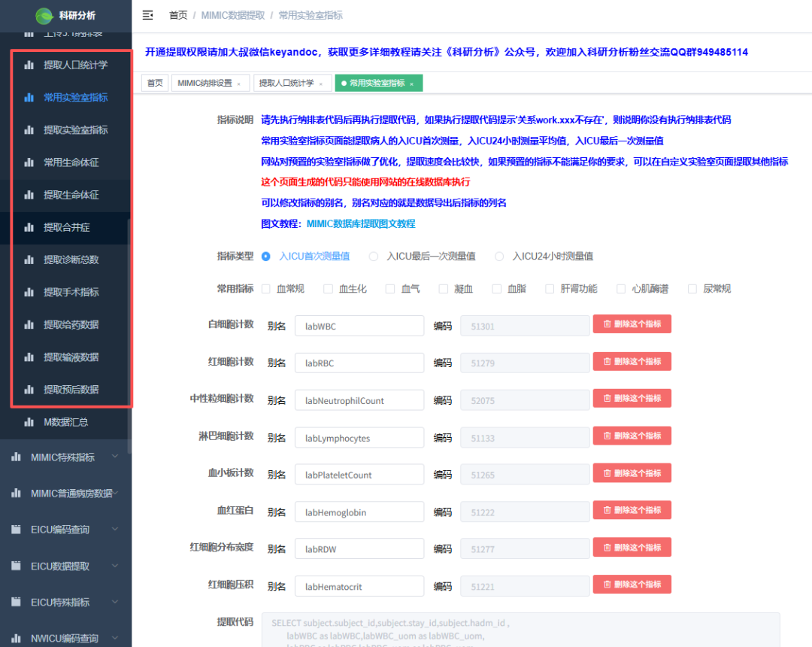Click the bar chart icon beside 提取手术指标
The height and width of the screenshot is (647, 812).
pyautogui.click(x=29, y=292)
